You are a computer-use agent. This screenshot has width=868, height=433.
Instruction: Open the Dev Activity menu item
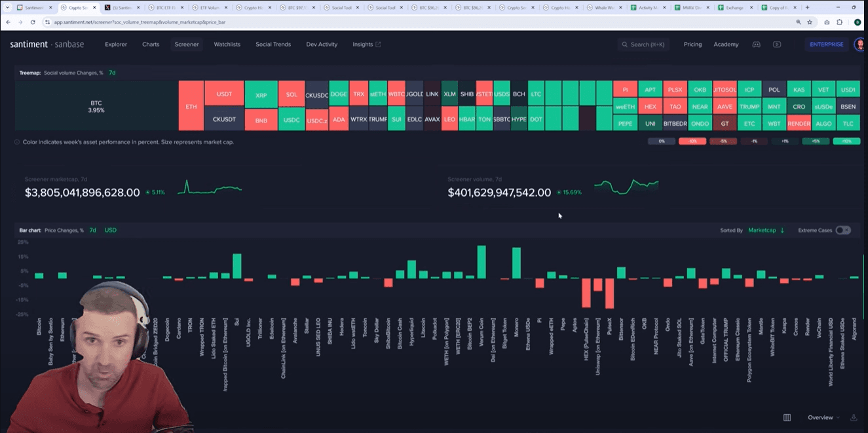click(322, 45)
